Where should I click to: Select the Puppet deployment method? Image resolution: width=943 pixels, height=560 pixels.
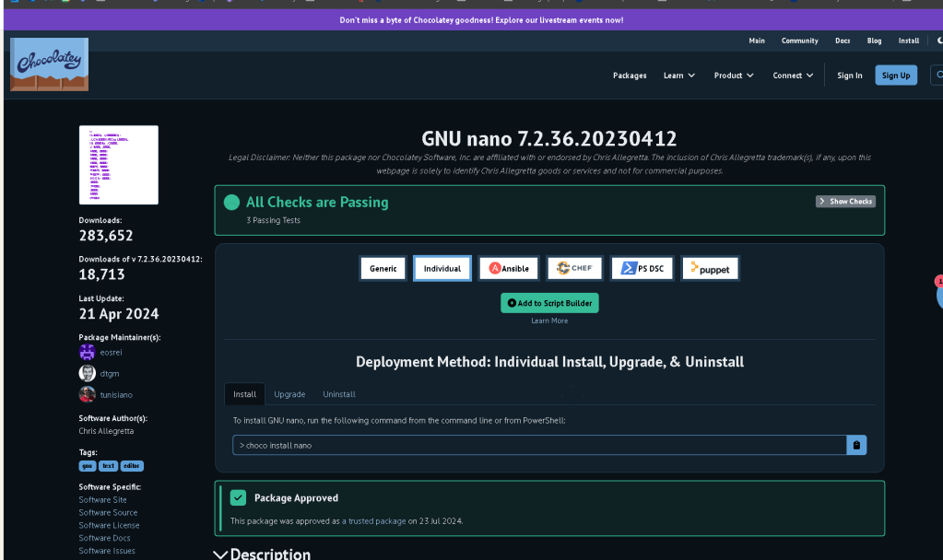coord(711,269)
